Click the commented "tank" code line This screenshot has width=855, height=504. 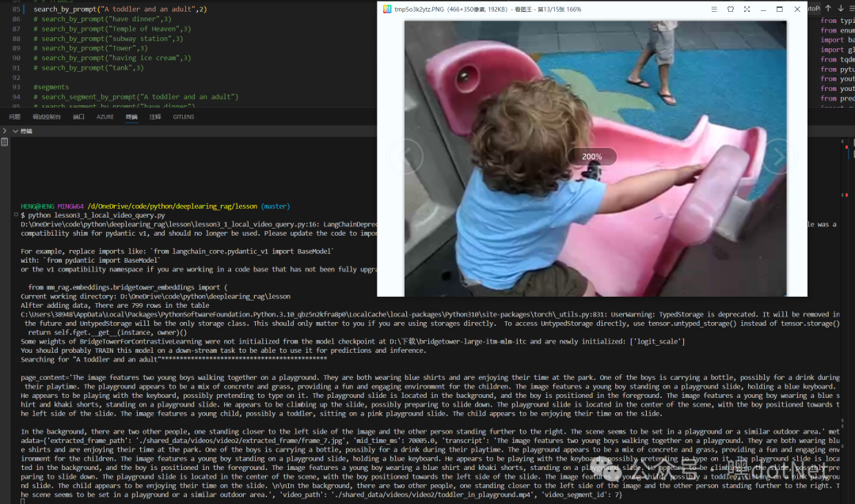89,67
